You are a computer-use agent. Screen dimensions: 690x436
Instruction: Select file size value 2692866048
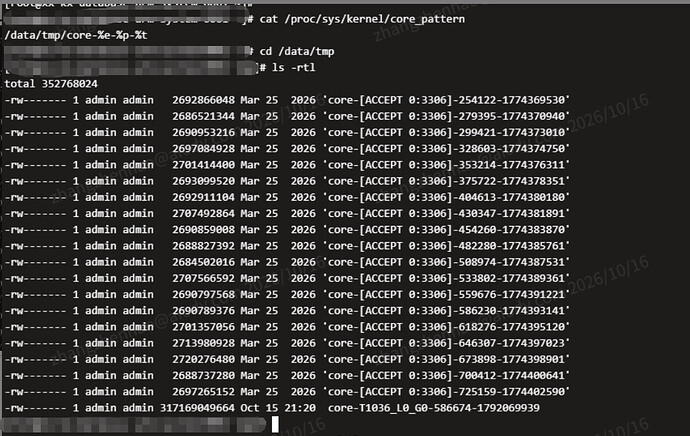203,100
